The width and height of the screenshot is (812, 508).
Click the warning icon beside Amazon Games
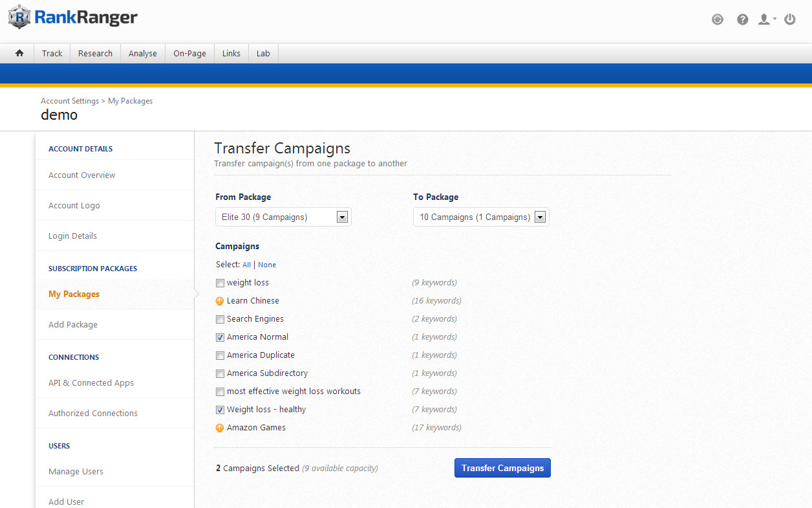tap(220, 428)
